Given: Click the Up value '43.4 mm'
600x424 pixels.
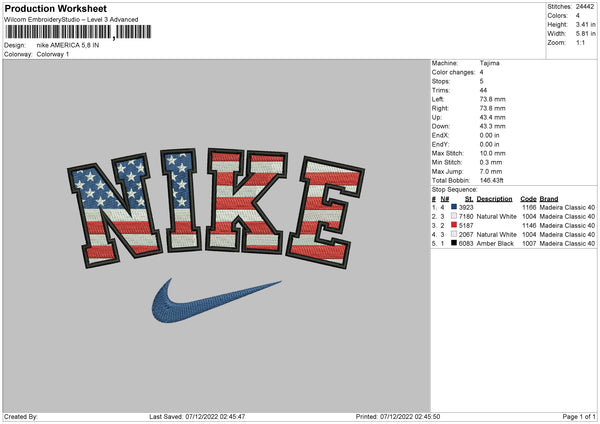Looking at the screenshot, I should (492, 117).
